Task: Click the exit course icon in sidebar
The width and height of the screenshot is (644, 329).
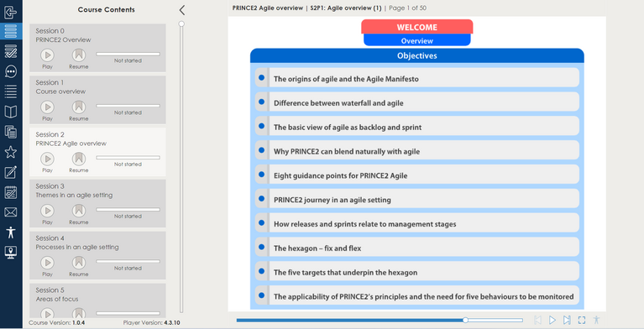Action: 11,12
